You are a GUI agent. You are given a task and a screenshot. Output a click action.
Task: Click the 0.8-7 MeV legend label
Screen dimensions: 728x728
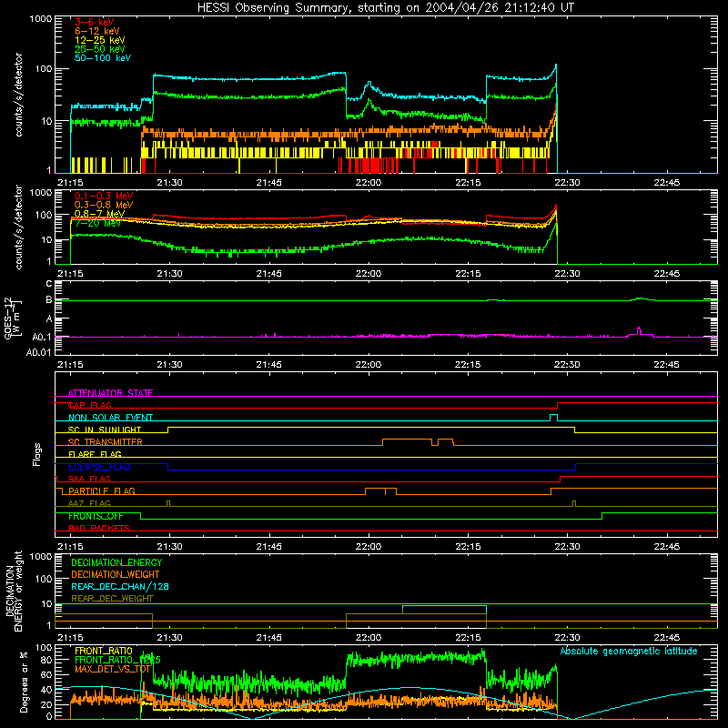pyautogui.click(x=99, y=214)
